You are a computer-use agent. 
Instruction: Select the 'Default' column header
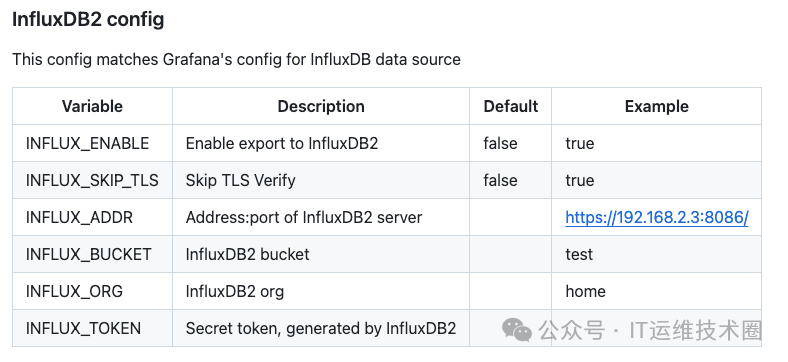tap(511, 107)
